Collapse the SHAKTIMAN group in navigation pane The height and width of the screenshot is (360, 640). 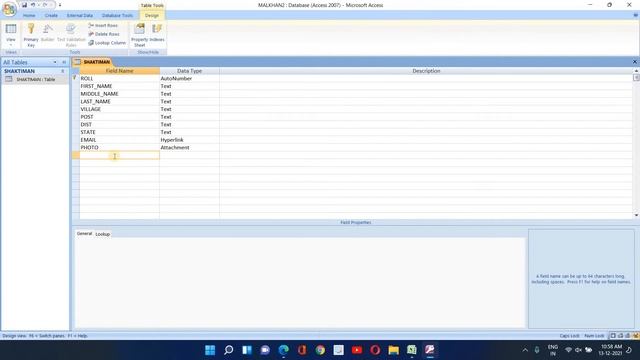click(63, 71)
